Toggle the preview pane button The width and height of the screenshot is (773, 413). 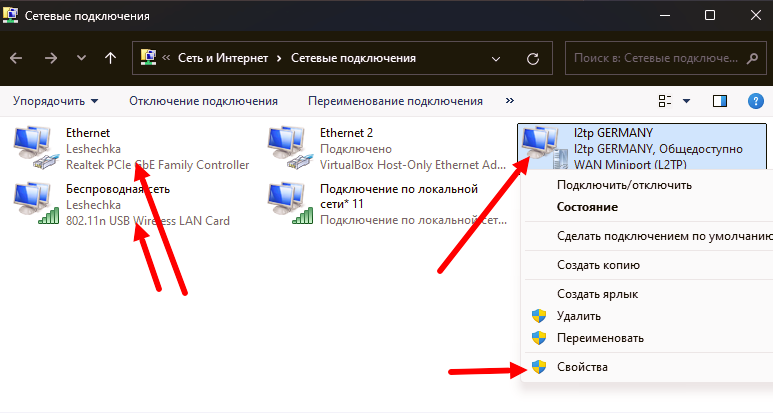pos(719,101)
